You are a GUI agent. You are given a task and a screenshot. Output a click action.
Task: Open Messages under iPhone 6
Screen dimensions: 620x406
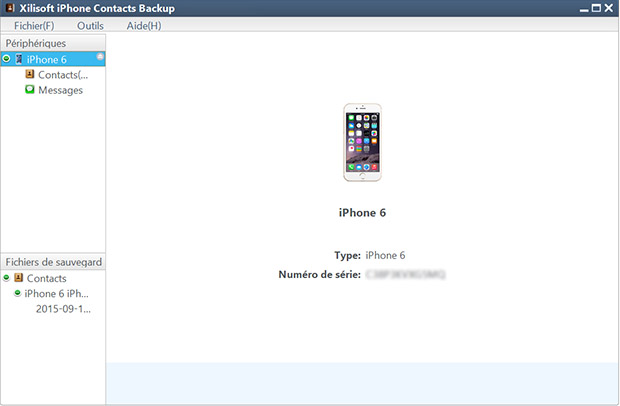[60, 90]
